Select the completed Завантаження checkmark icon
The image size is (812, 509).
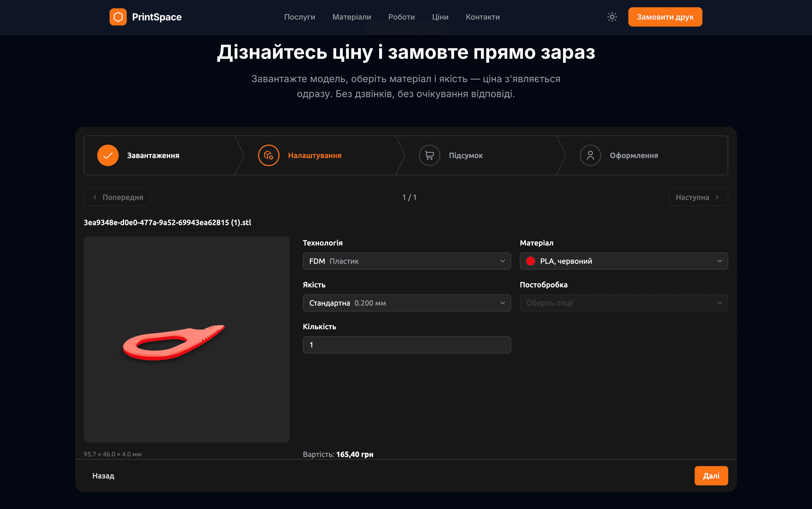108,155
